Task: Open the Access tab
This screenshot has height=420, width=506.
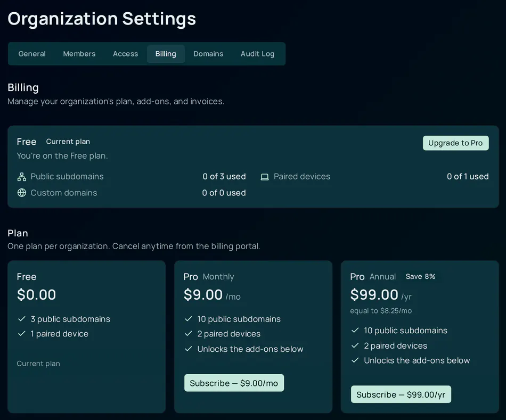Action: (x=125, y=54)
